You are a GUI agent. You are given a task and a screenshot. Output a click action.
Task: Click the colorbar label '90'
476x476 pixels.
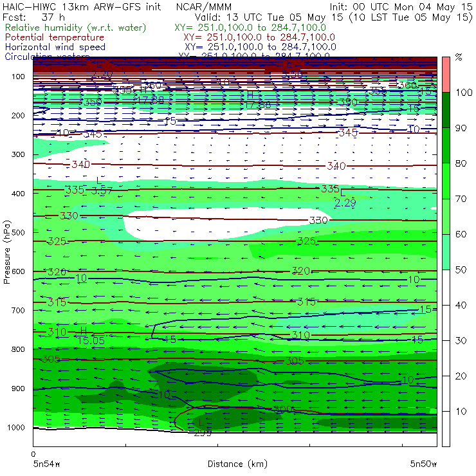pyautogui.click(x=461, y=128)
